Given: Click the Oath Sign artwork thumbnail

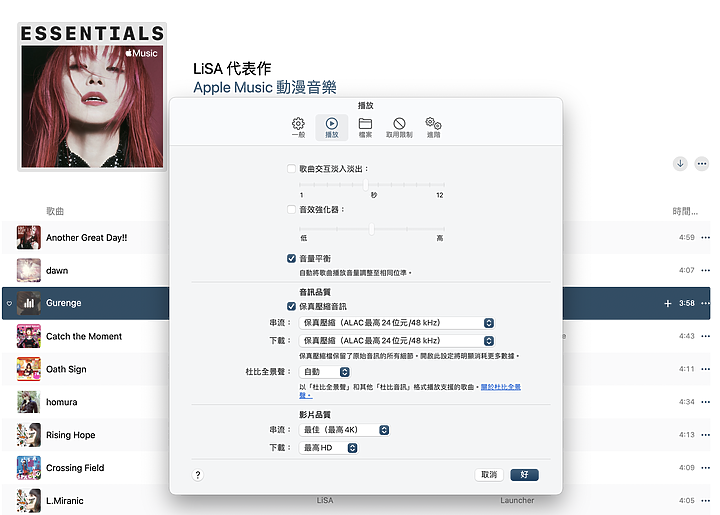Looking at the screenshot, I should (28, 369).
